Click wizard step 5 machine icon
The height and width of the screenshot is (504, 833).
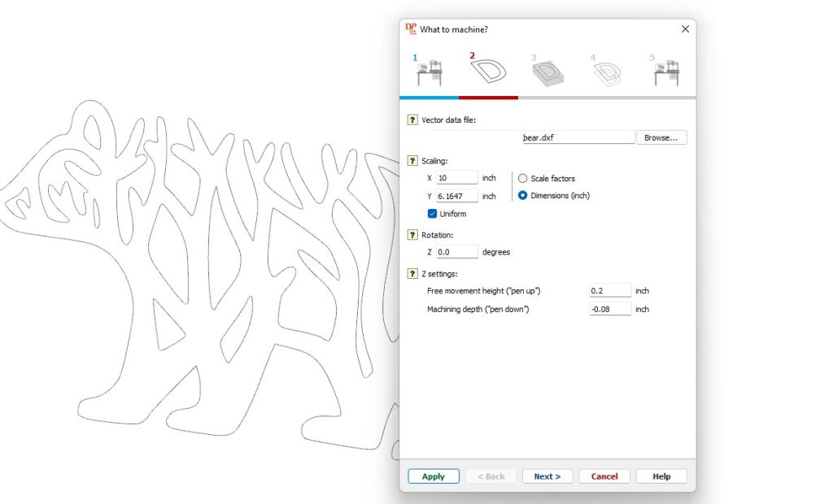click(666, 73)
